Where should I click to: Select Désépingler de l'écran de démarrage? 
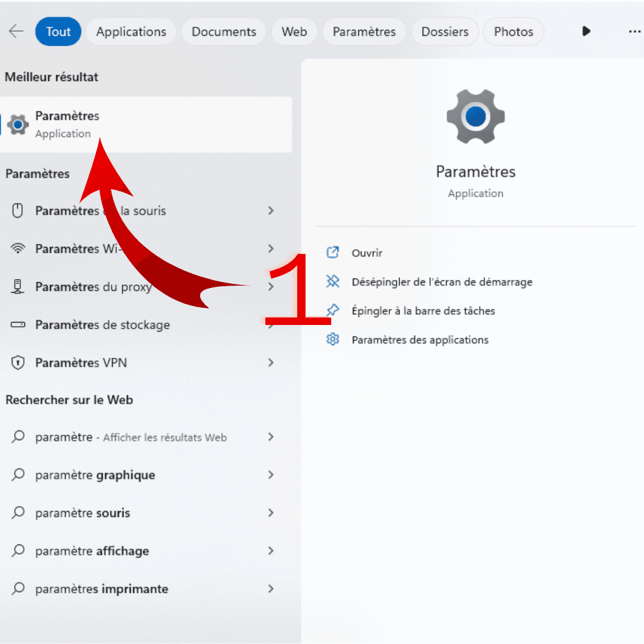(441, 282)
